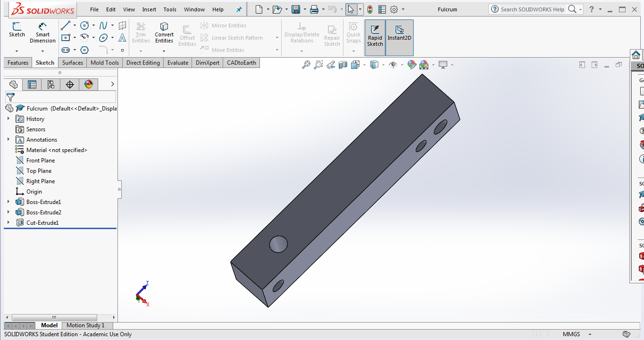Viewport: 644px width, 340px height.
Task: Open the File Properties icon
Action: (x=382, y=9)
